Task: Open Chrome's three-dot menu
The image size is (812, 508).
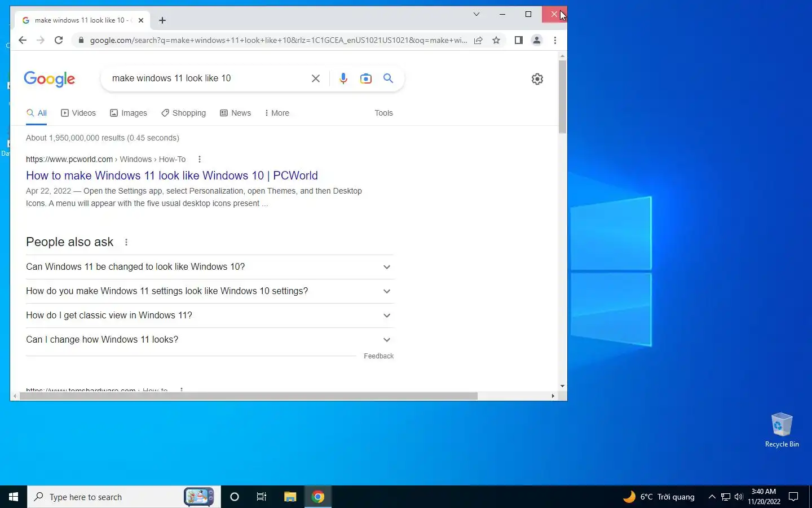Action: coord(555,40)
